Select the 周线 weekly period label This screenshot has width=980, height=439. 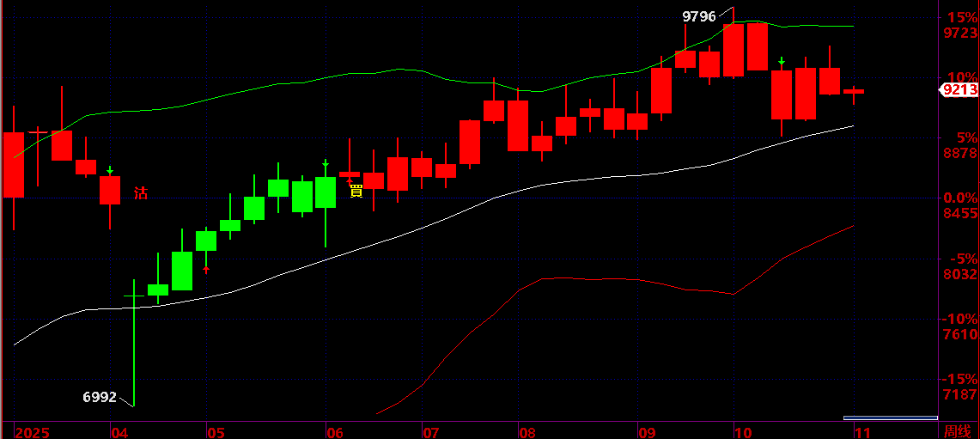956,431
